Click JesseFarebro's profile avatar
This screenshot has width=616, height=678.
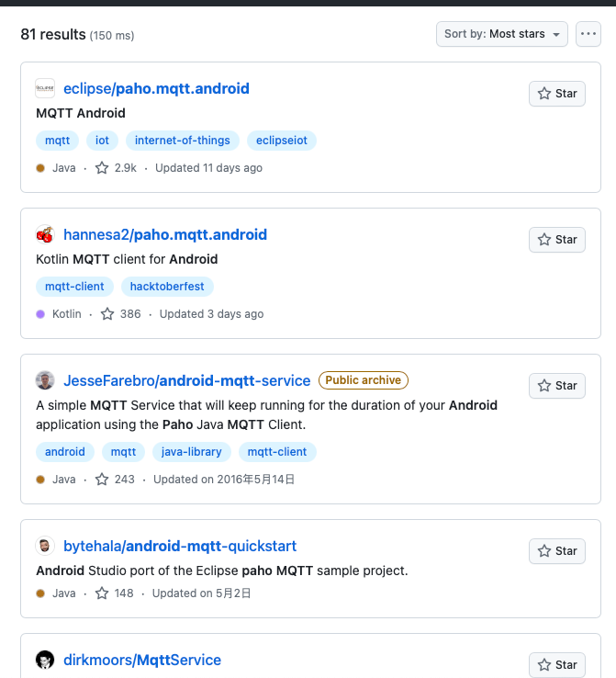click(x=45, y=380)
